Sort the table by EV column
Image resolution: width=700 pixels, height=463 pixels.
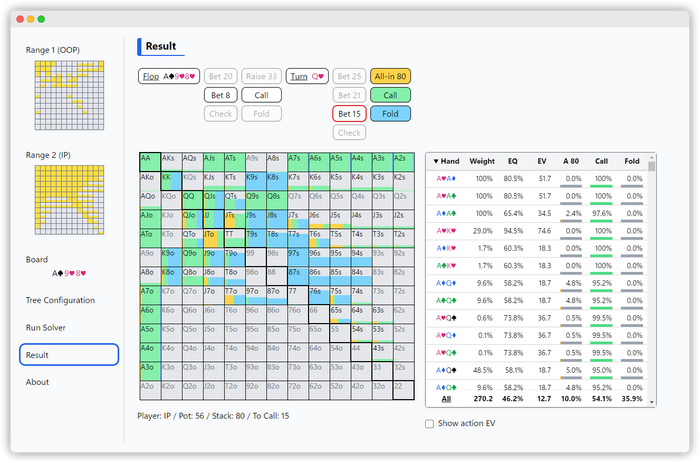pyautogui.click(x=542, y=161)
